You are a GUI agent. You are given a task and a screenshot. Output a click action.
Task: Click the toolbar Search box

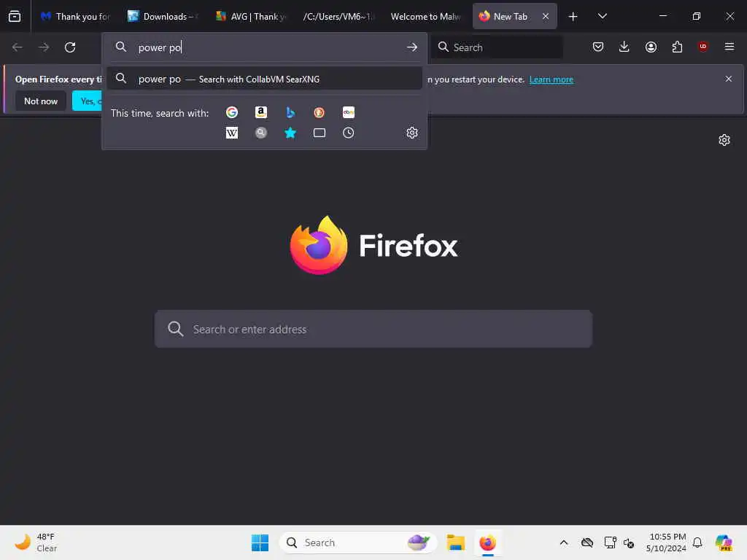496,47
